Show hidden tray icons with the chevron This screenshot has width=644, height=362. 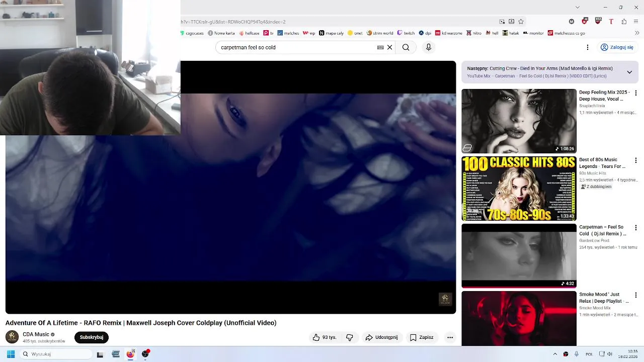tap(555, 354)
